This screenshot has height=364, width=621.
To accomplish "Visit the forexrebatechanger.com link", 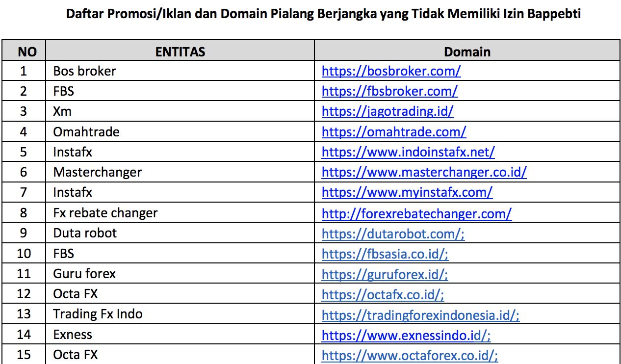I will tap(416, 213).
